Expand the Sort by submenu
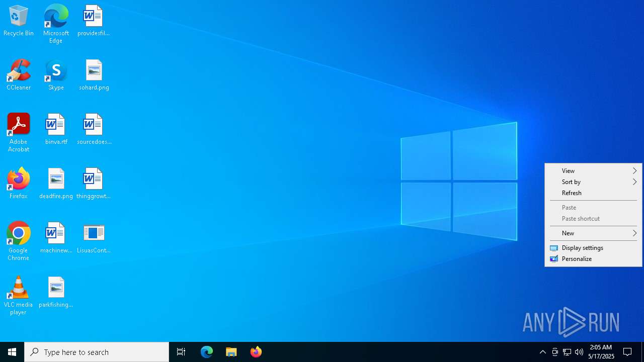The width and height of the screenshot is (644, 362). click(x=594, y=182)
